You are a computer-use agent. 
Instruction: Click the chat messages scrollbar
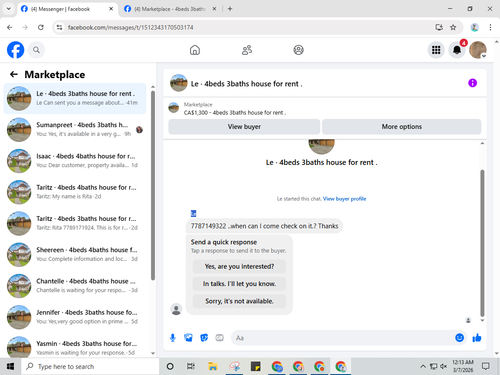(482, 243)
